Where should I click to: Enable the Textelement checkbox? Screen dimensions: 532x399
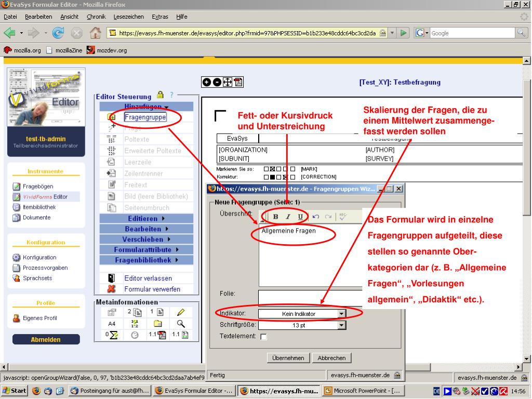[x=263, y=337]
